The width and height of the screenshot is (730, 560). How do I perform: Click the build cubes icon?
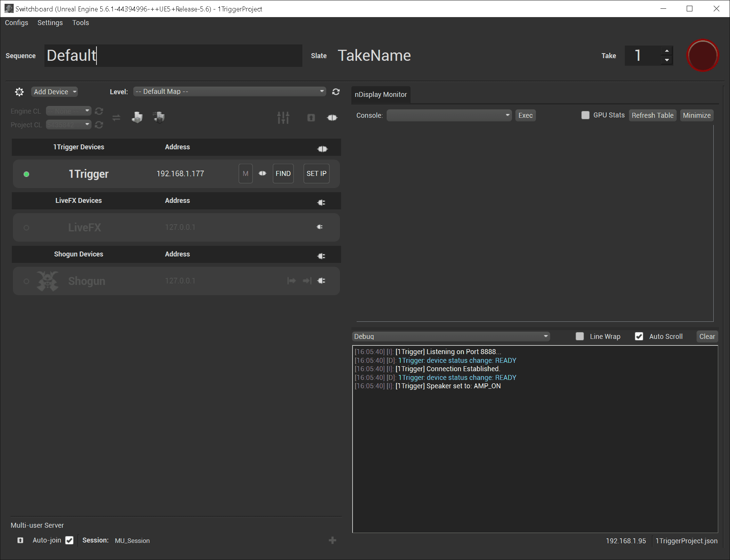tap(137, 117)
